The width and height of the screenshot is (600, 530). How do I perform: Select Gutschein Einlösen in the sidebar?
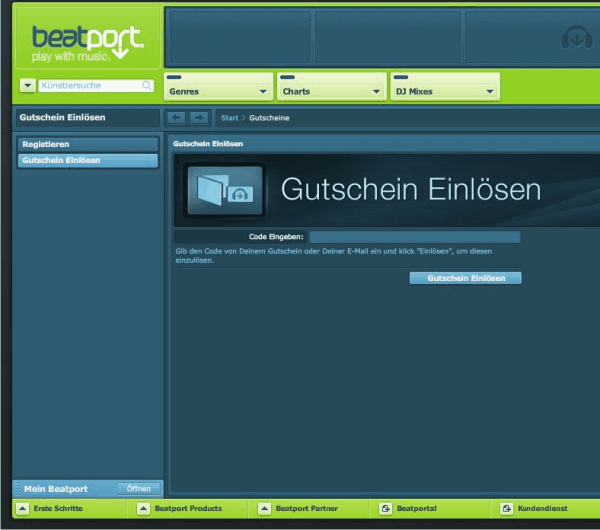87,160
